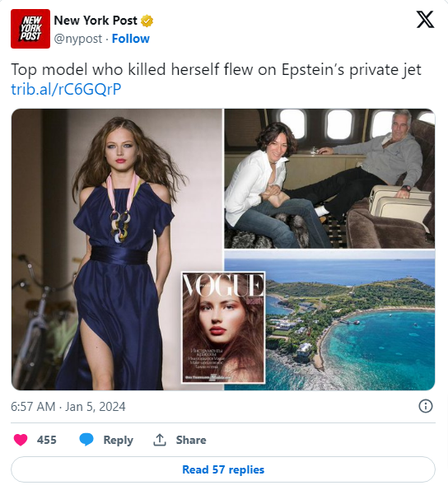Click the blue reply bubble icon

(86, 440)
